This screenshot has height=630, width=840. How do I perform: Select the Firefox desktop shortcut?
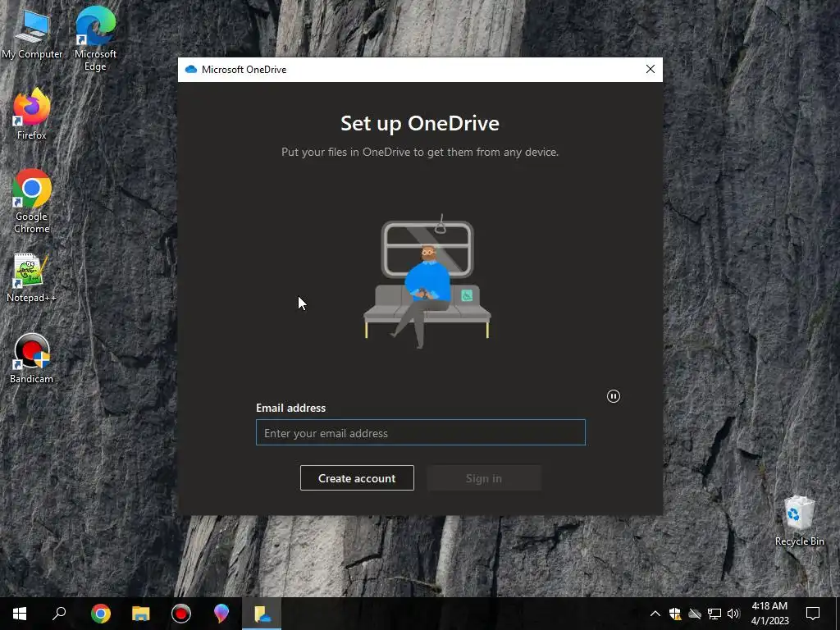32,115
